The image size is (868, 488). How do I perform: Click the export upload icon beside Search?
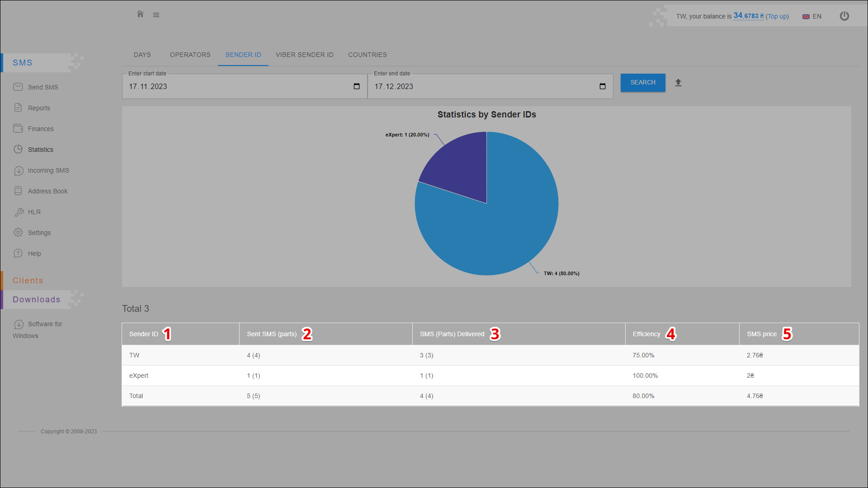(x=678, y=83)
